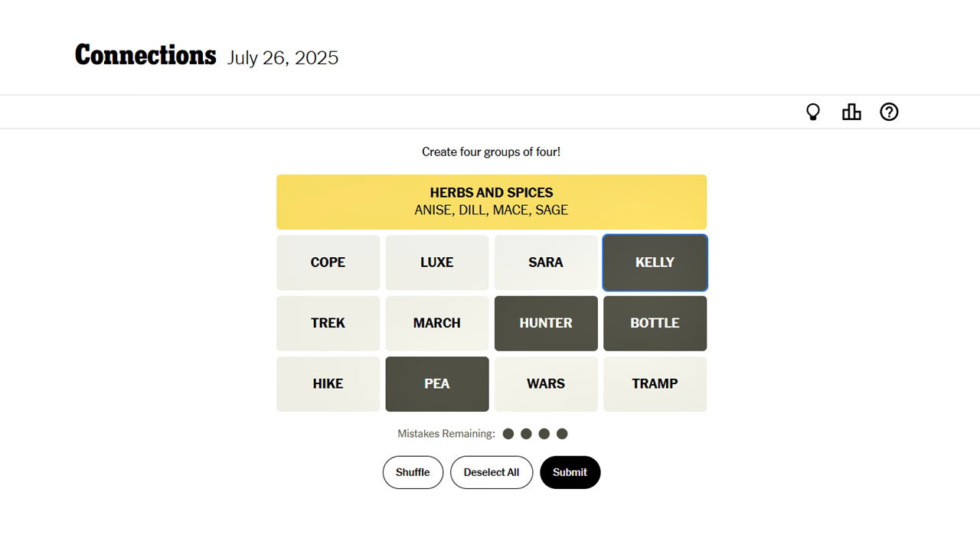Select the MARCH tile
The image size is (980, 551).
437,323
